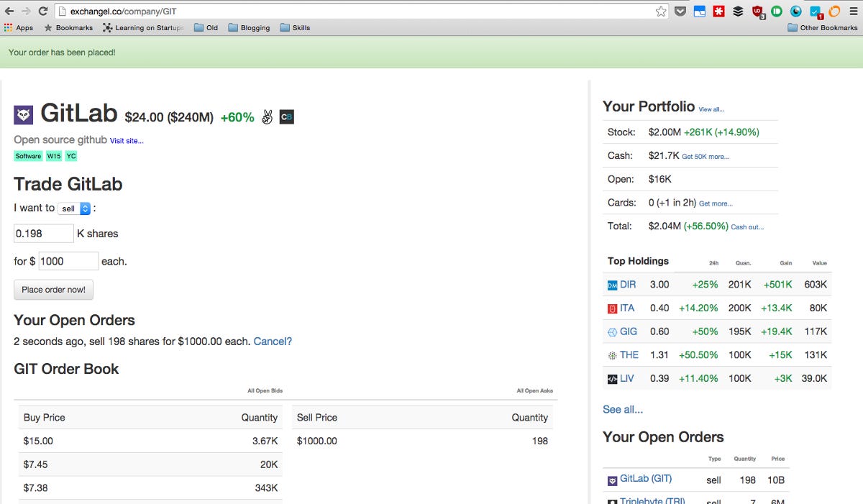This screenshot has width=863, height=504.
Task: Open the portfolio View all link
Action: tap(711, 109)
